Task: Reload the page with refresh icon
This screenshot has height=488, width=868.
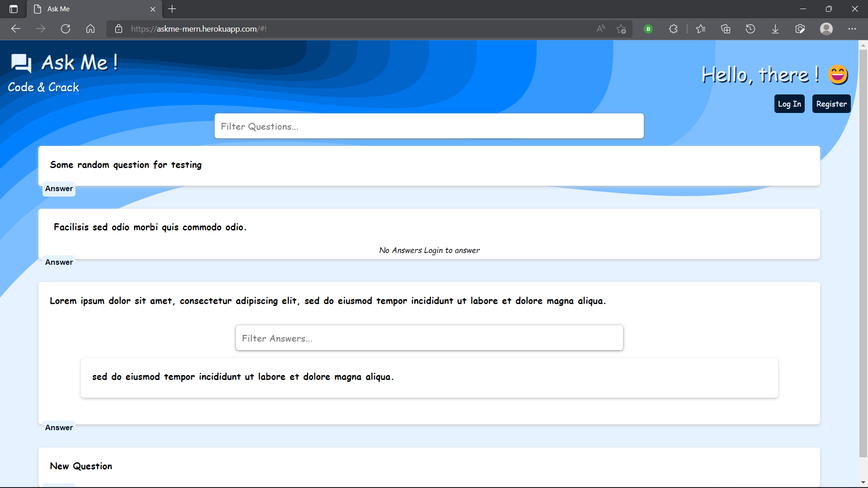Action: pyautogui.click(x=66, y=29)
